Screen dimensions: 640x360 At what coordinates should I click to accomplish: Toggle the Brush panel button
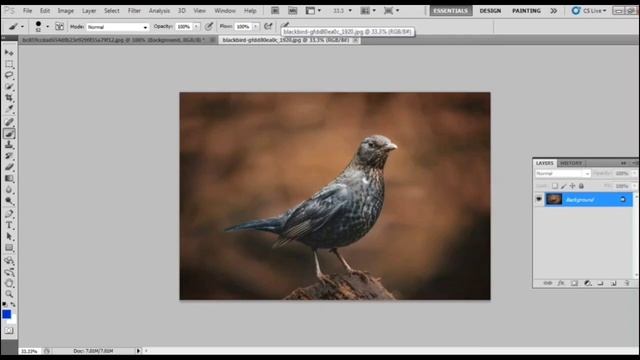pos(59,27)
